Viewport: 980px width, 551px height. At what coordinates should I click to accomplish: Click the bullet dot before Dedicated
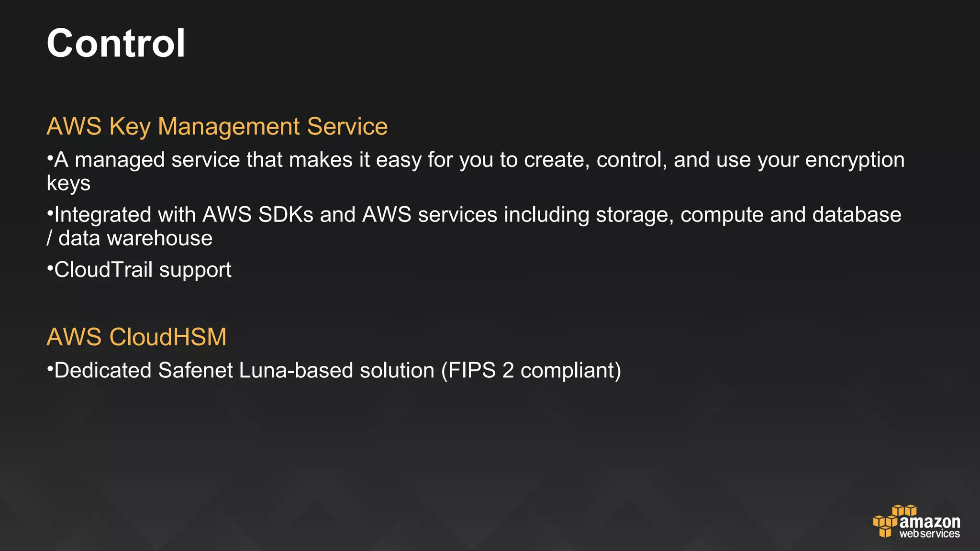pyautogui.click(x=50, y=368)
